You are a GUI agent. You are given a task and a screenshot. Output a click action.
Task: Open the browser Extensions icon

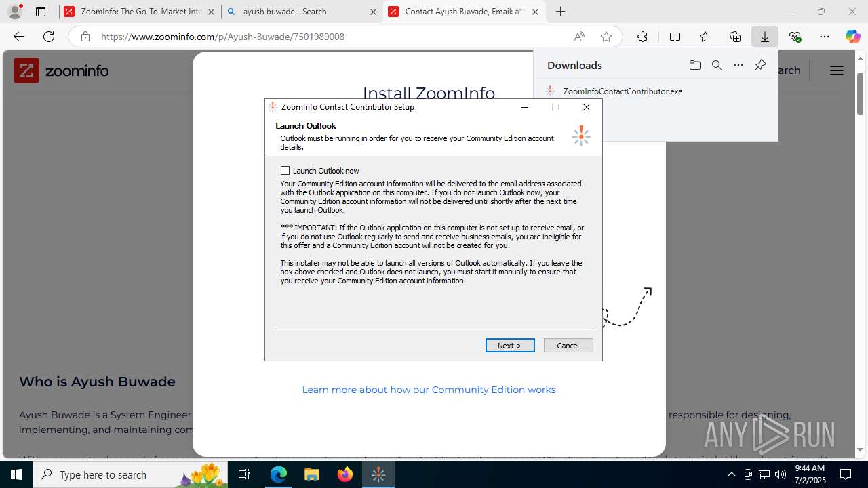pos(642,37)
